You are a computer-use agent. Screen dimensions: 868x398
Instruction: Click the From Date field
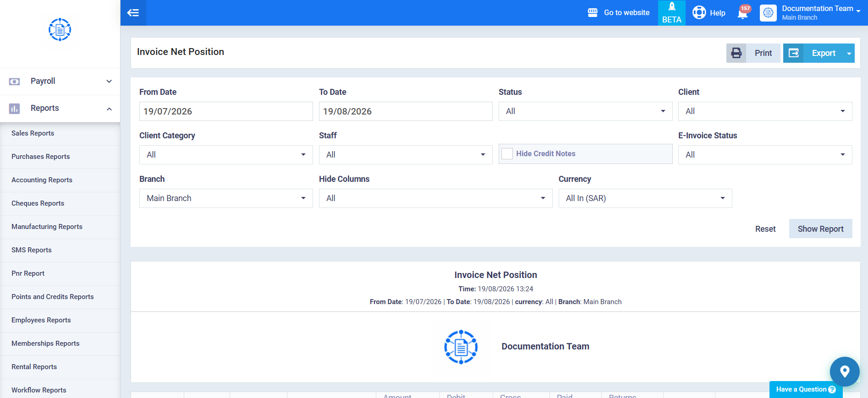tap(226, 111)
